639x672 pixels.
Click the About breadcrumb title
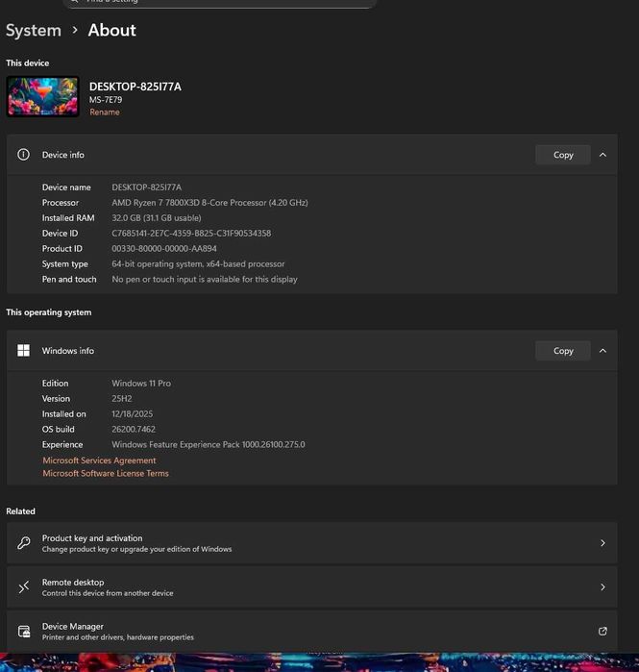112,31
